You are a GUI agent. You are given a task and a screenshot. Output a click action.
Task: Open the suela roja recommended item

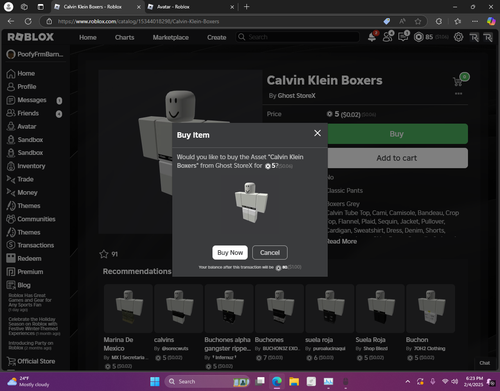click(x=330, y=308)
